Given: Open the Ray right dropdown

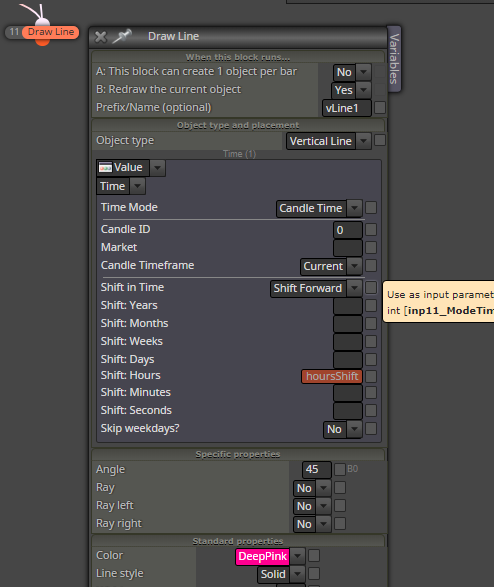Looking at the screenshot, I should [312, 524].
